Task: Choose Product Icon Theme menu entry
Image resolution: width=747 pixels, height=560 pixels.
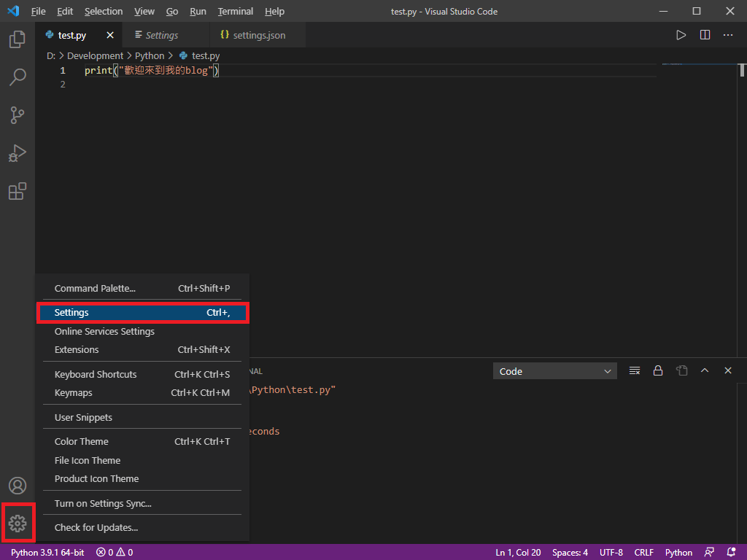Action: (x=142, y=479)
